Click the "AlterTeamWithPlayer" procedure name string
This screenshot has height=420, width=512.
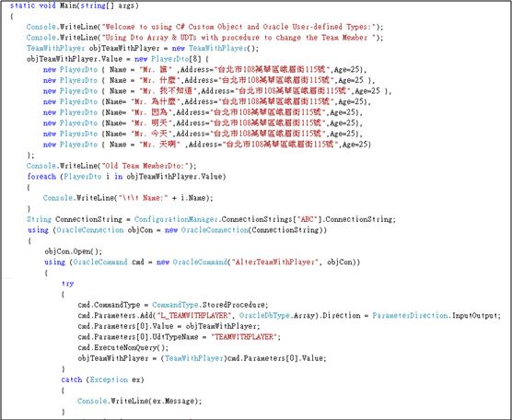(x=274, y=262)
